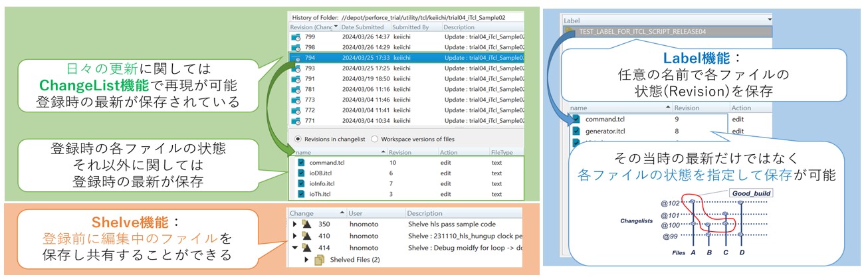Click the shelved changelist icon for change 350
This screenshot has width=868, height=279.
[306, 225]
